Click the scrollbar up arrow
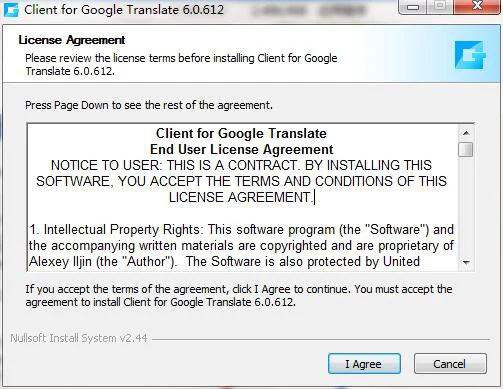This screenshot has width=503, height=389. [x=466, y=133]
